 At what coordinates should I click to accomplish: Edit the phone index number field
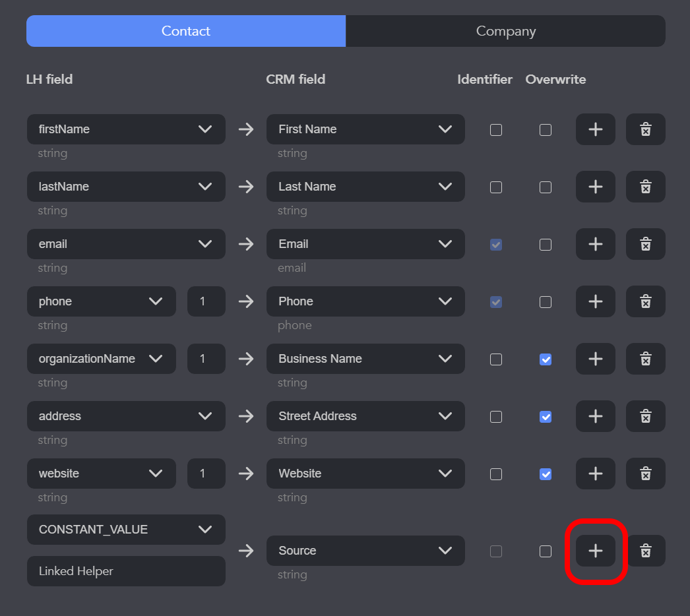206,301
